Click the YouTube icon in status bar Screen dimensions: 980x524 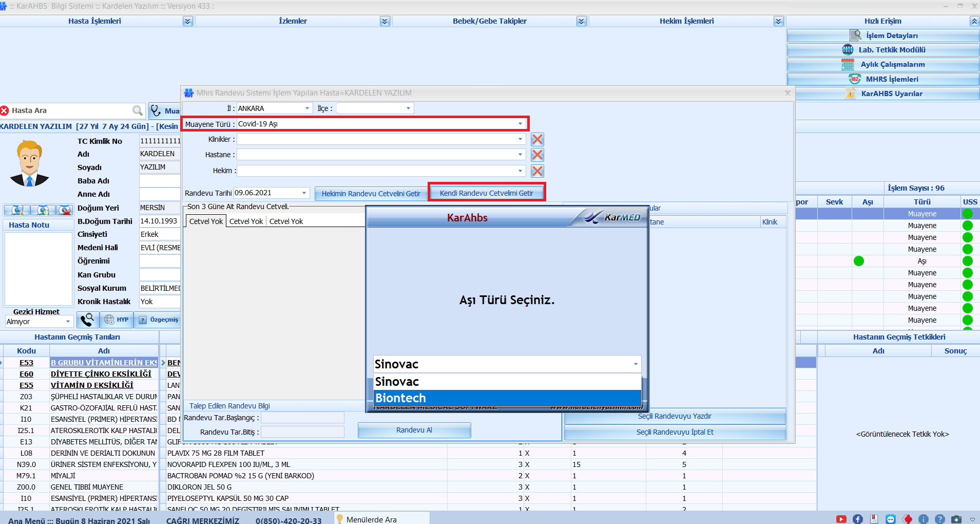pyautogui.click(x=841, y=519)
